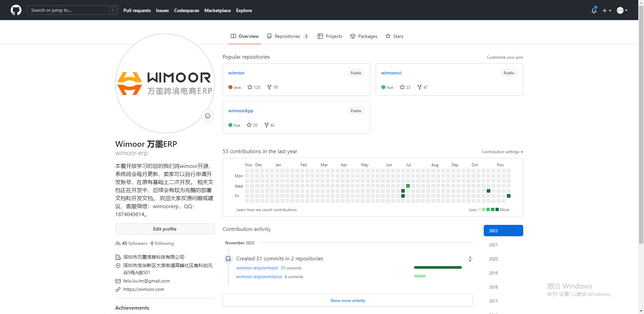Select year 2020 in activity filter
The width and height of the screenshot is (644, 314).
tap(493, 259)
